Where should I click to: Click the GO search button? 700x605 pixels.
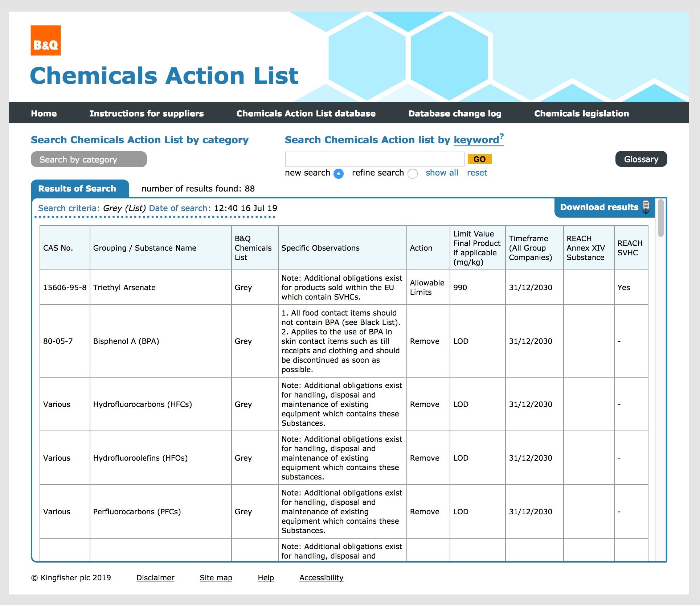point(479,159)
